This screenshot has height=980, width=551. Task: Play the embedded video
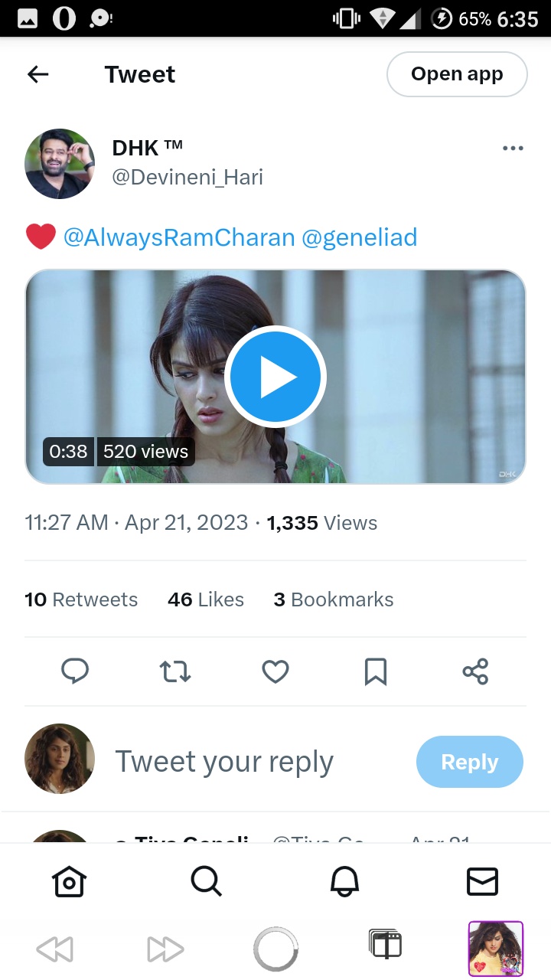(x=275, y=377)
